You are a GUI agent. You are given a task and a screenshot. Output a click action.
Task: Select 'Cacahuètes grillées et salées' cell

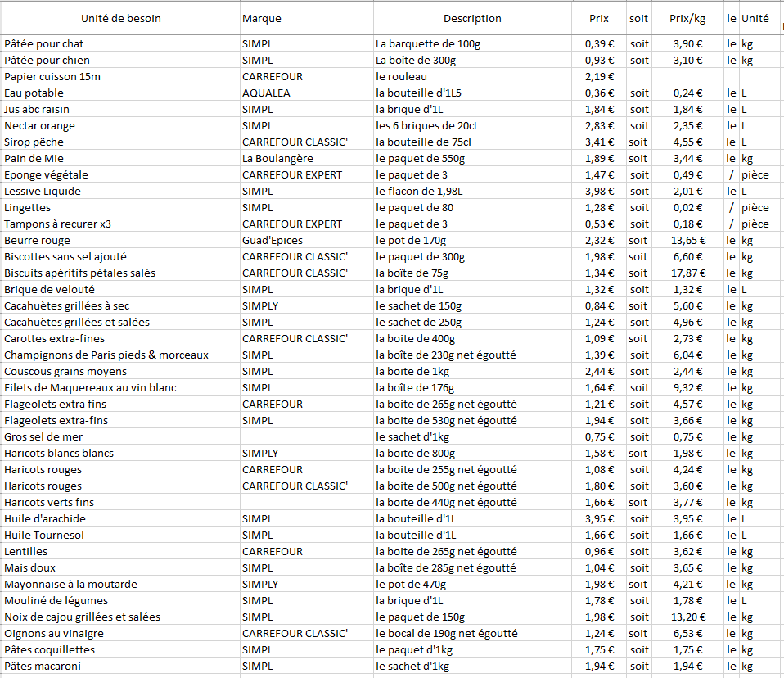tap(121, 323)
